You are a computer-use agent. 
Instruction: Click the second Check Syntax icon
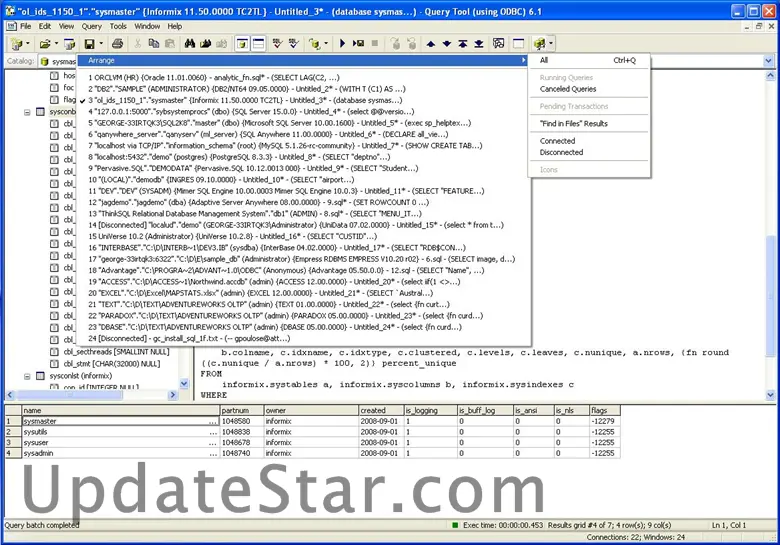point(293,44)
